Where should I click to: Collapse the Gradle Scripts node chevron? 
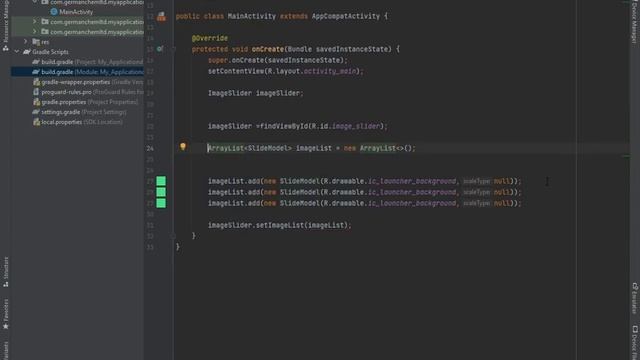(17, 52)
